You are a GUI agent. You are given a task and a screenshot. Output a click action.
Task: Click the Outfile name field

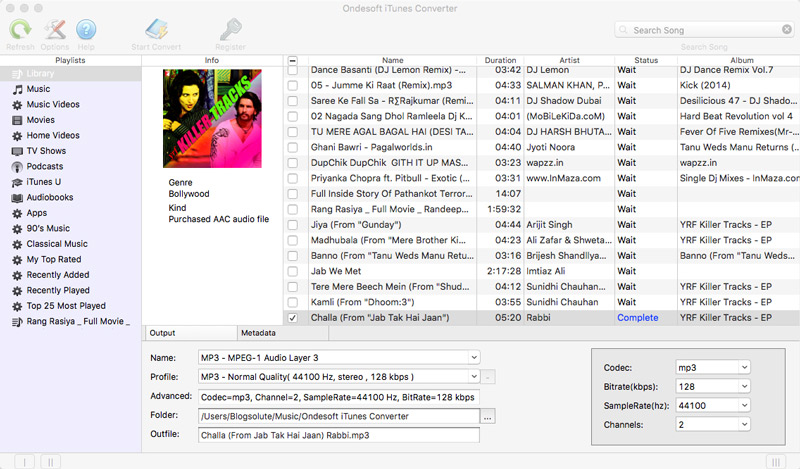coord(339,435)
